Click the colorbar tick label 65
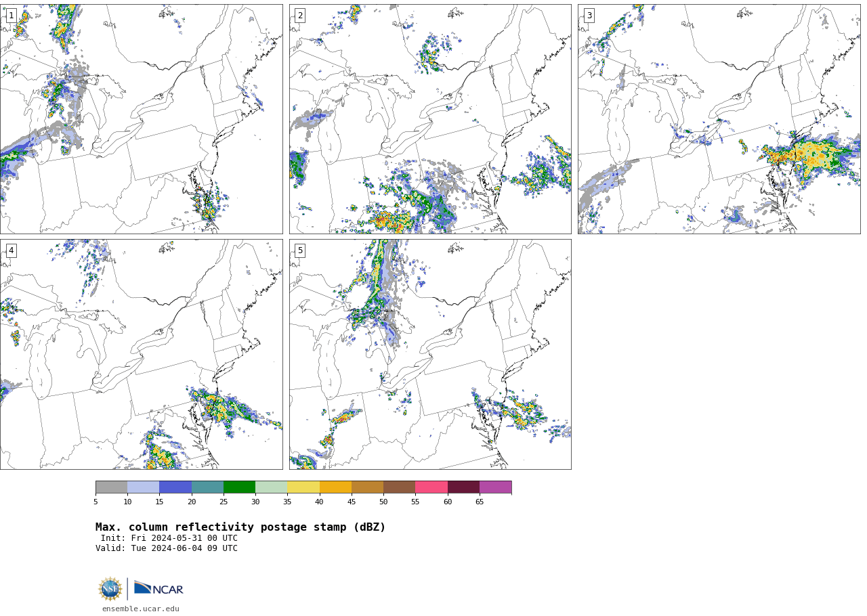The width and height of the screenshot is (867, 616). pyautogui.click(x=480, y=502)
